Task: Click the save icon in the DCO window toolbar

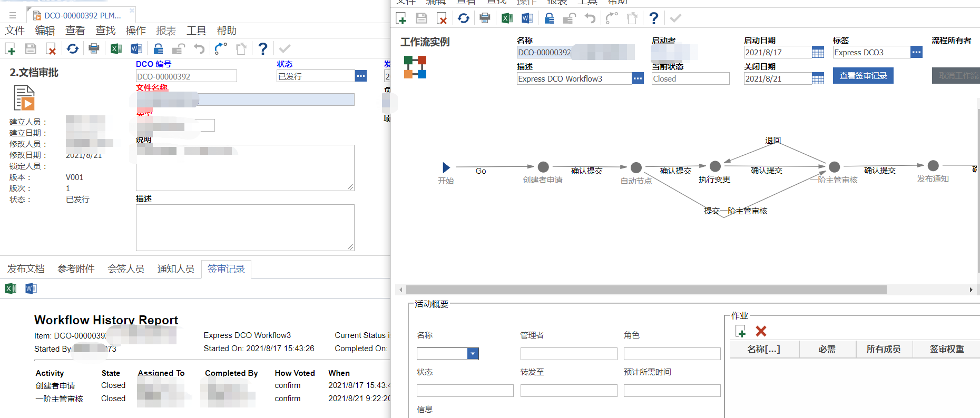Action: (x=31, y=49)
